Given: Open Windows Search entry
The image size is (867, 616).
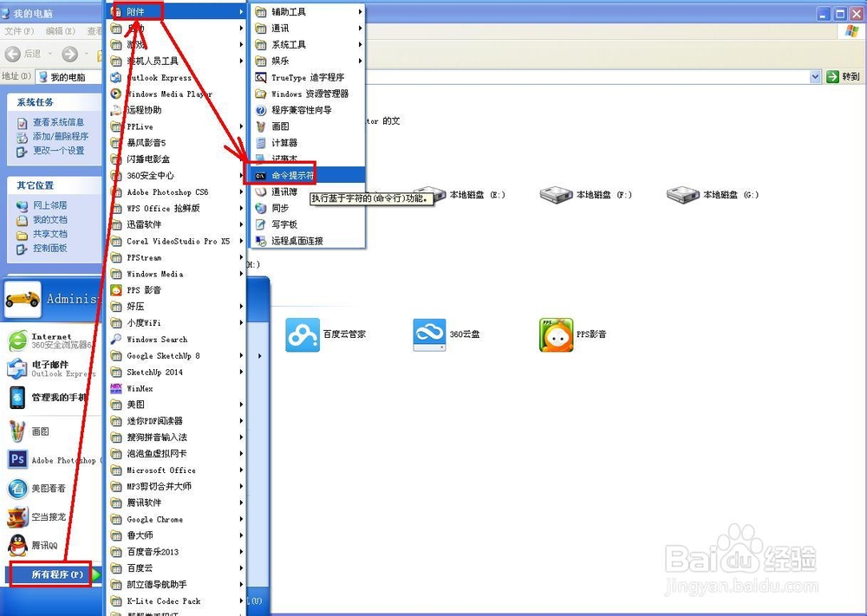Looking at the screenshot, I should [177, 340].
